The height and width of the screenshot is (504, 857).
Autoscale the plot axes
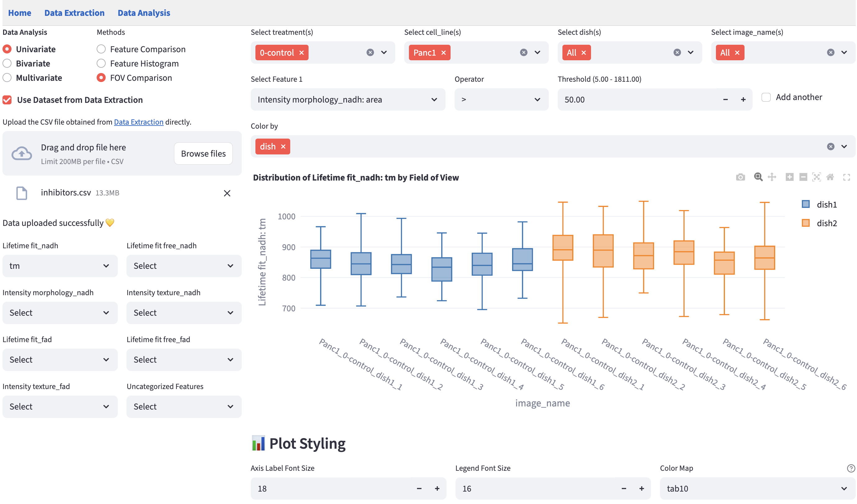[816, 177]
